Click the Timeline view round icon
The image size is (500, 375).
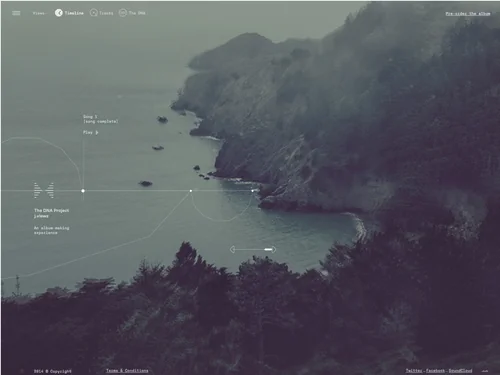point(59,13)
